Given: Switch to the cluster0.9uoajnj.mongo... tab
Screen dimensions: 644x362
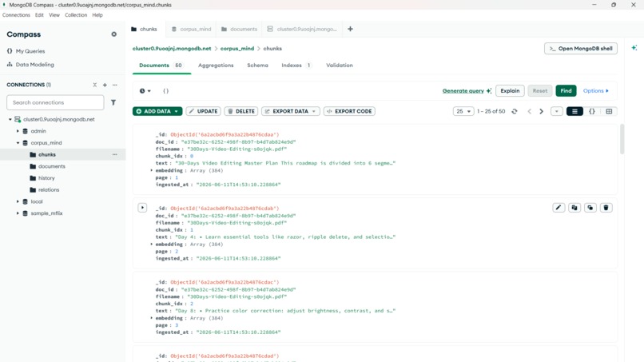Looking at the screenshot, I should [x=302, y=30].
